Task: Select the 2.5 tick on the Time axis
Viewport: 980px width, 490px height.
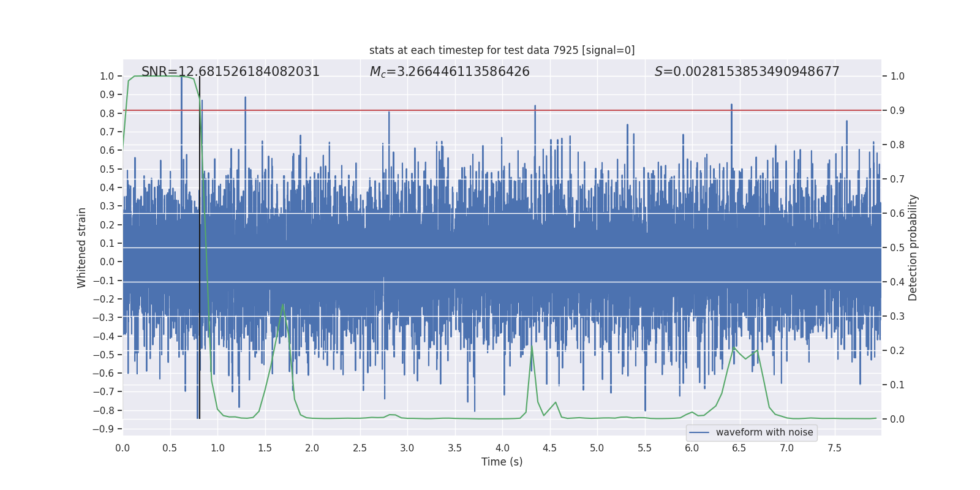Action: 360,448
